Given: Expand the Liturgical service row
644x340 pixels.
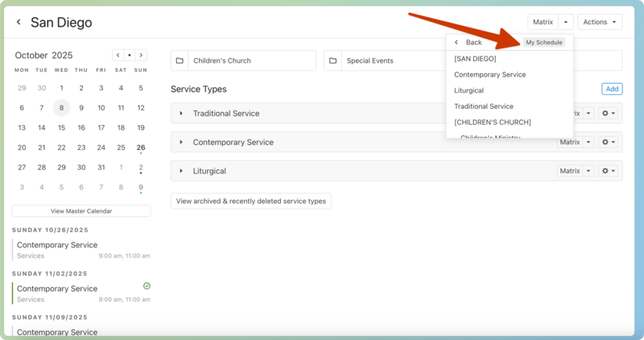Looking at the screenshot, I should (182, 171).
